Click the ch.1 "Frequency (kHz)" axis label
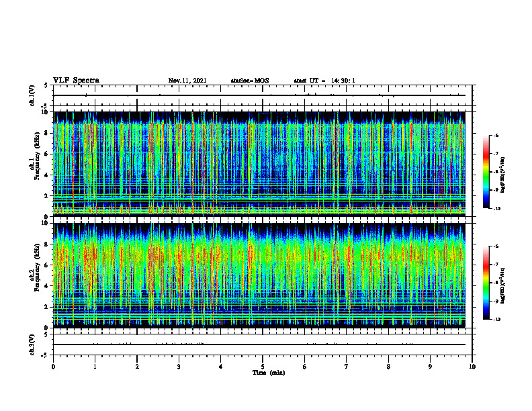The width and height of the screenshot is (532, 411). click(37, 156)
